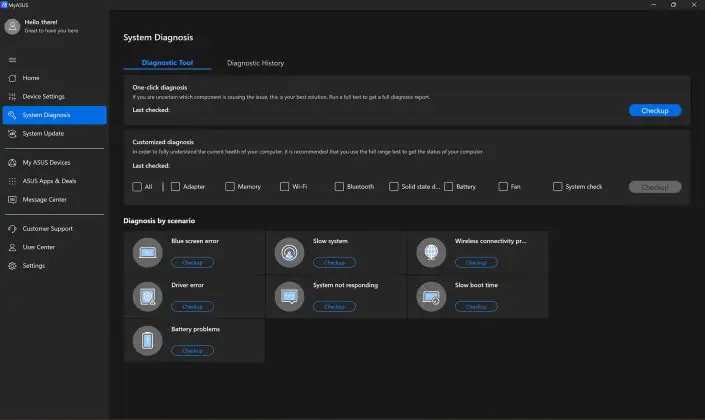Click the 'System Diagnosis' page title

[x=158, y=37]
